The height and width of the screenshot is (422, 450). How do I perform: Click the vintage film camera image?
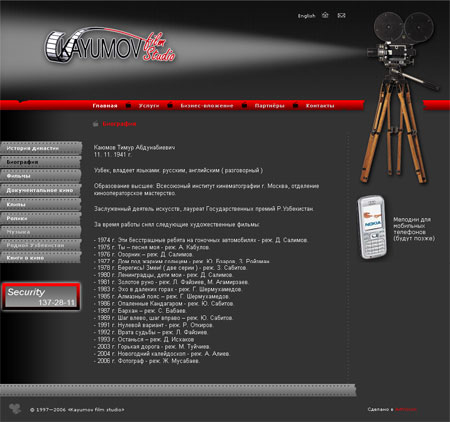(x=400, y=97)
